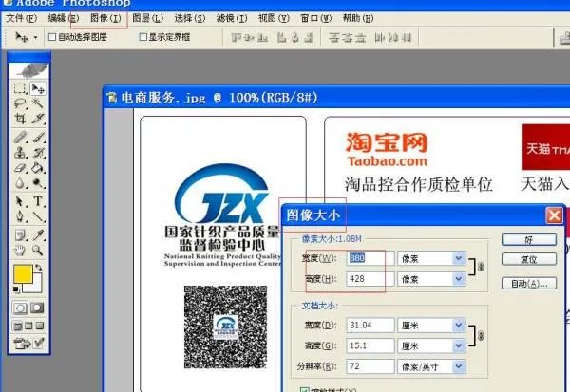
Task: Open the 帮助(H) menu
Action: point(358,18)
